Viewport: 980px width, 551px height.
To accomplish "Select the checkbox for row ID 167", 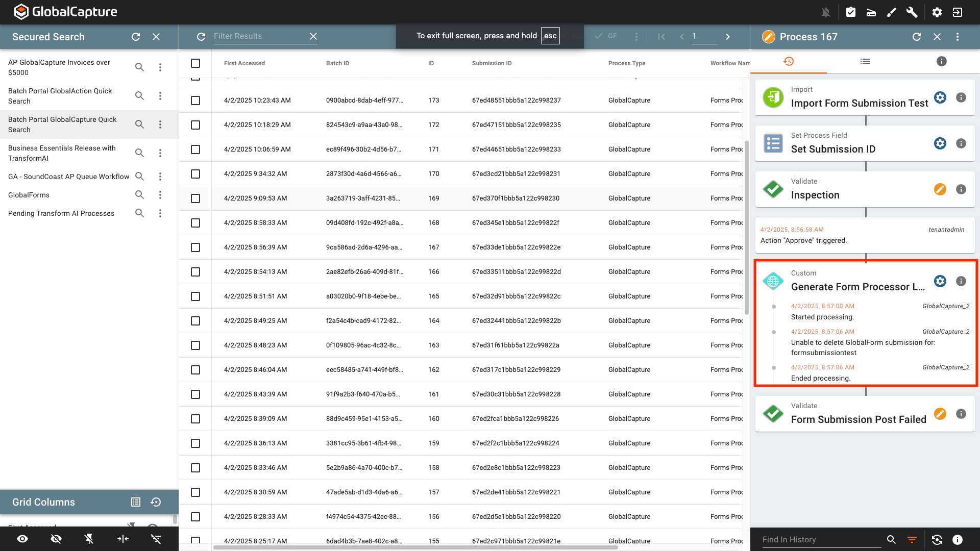I will click(195, 247).
